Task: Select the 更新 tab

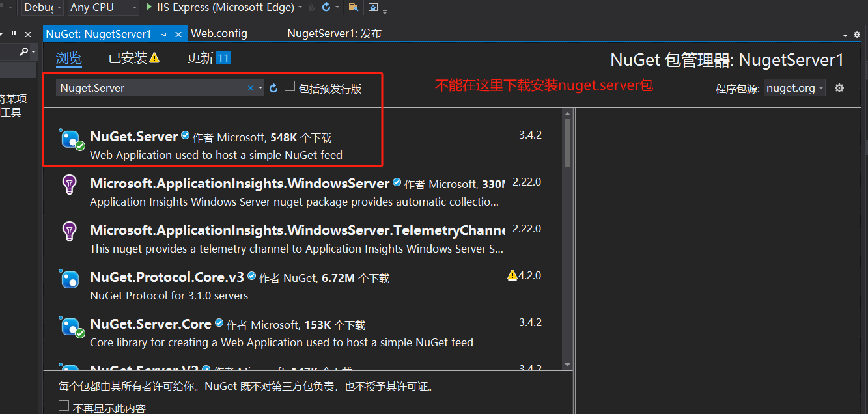Action: click(201, 58)
